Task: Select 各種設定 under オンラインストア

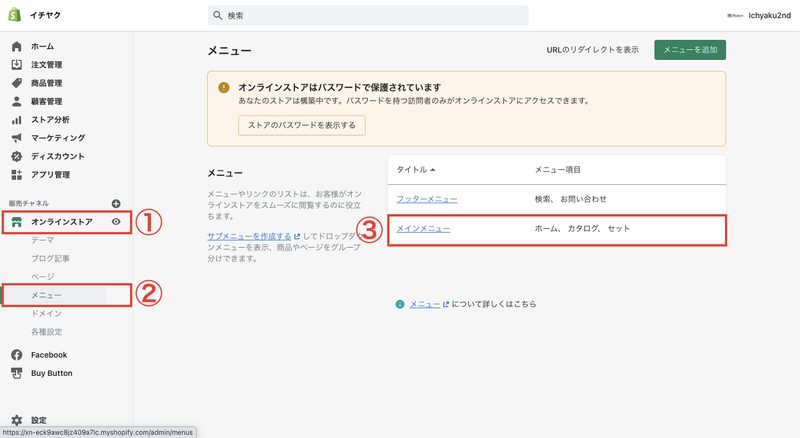Action: coord(46,332)
